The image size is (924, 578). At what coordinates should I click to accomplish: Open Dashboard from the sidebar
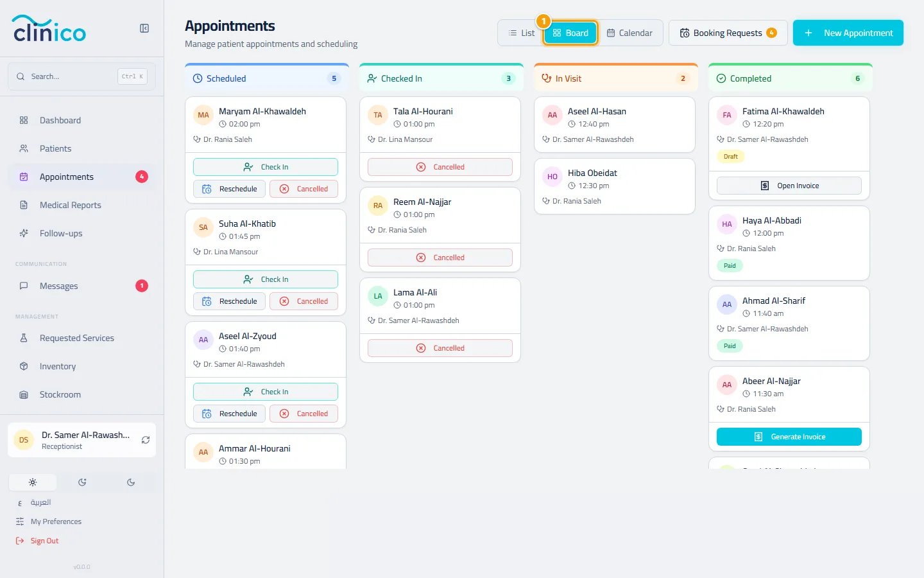coord(81,120)
